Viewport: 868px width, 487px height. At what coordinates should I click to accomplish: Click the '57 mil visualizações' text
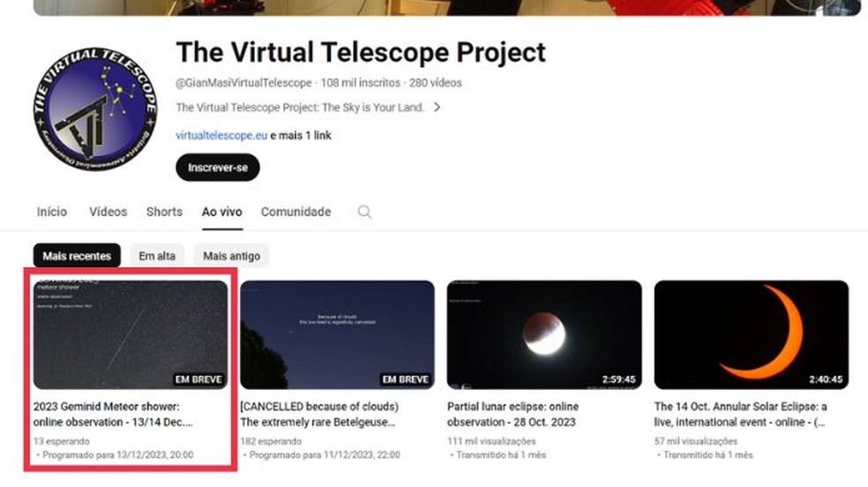pos(696,442)
